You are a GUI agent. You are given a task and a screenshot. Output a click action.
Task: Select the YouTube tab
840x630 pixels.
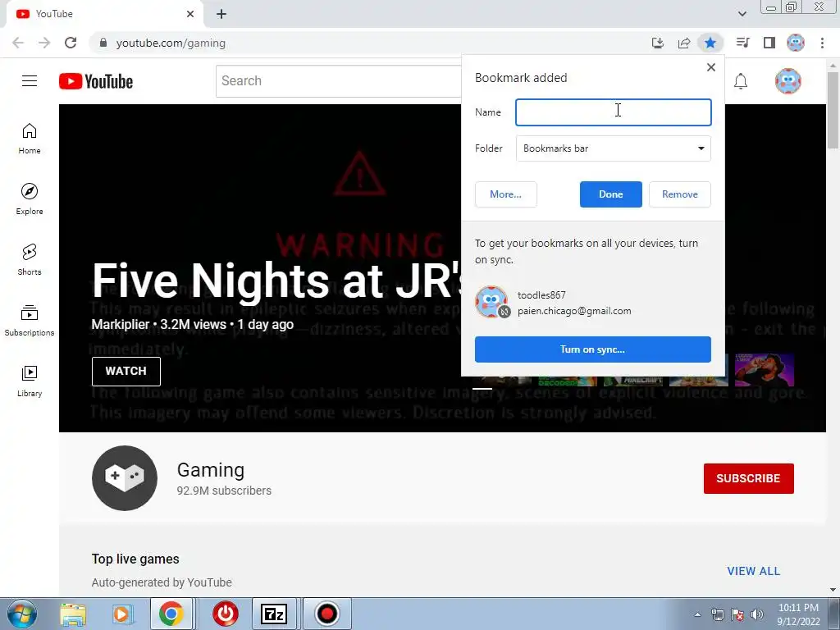(x=104, y=14)
